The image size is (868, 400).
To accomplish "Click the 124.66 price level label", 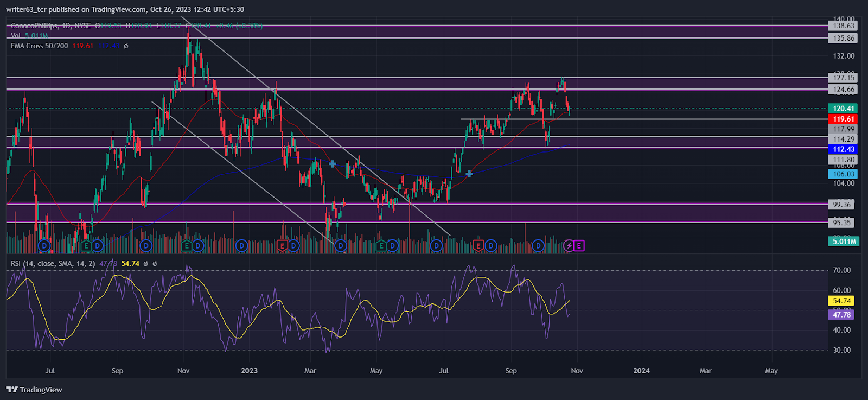I will [x=844, y=90].
